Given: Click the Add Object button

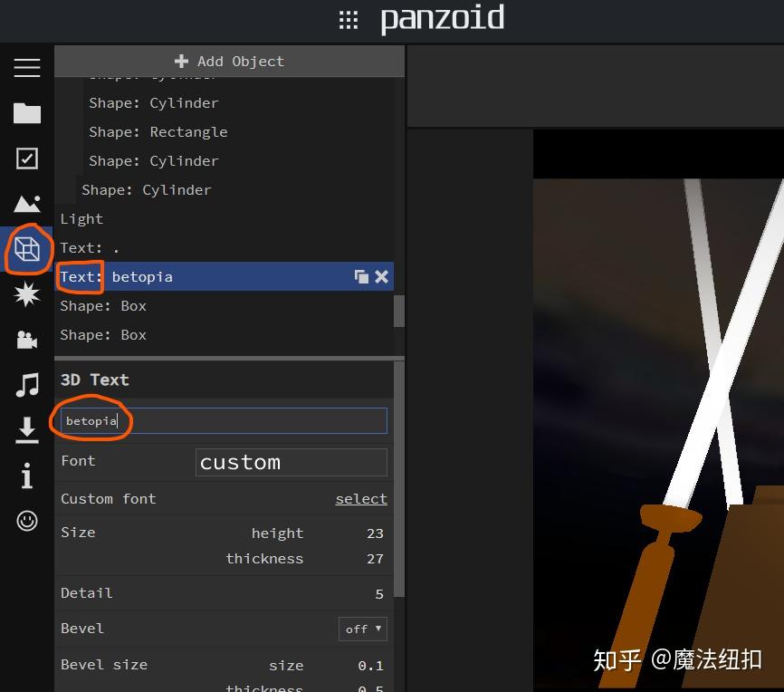Looking at the screenshot, I should [229, 61].
